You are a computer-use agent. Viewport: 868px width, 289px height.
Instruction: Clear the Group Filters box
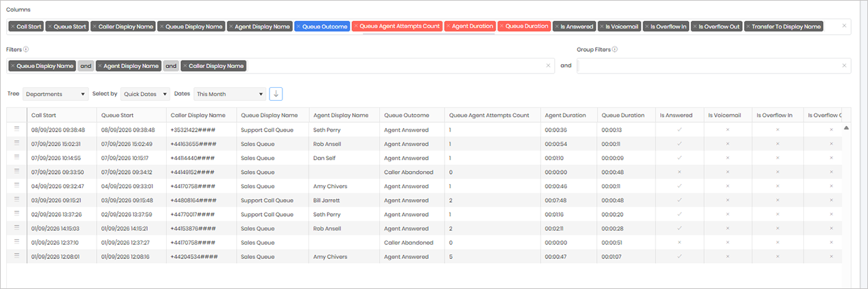845,66
